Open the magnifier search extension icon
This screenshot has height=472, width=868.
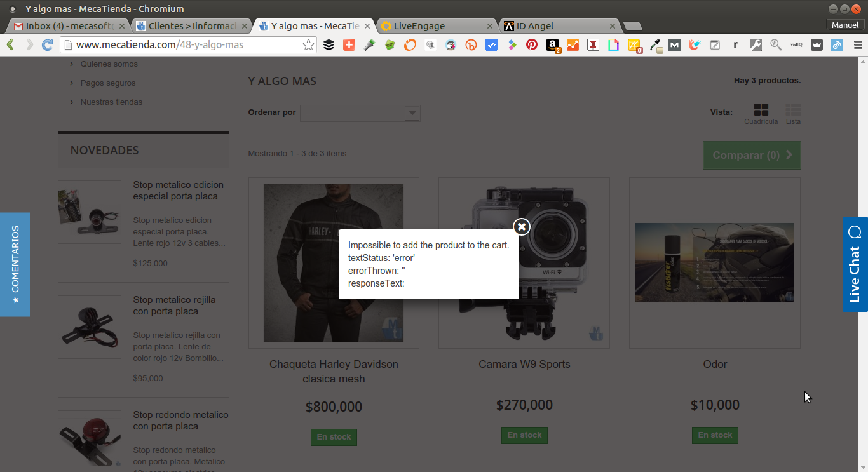coord(776,45)
